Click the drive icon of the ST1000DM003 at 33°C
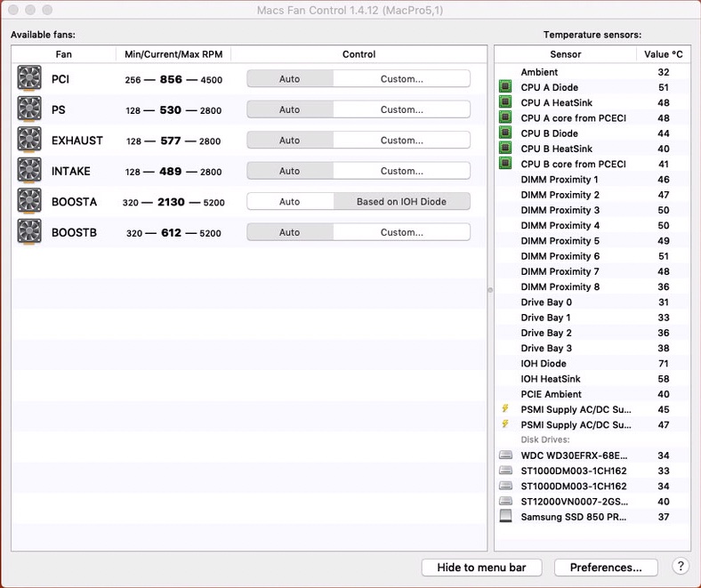This screenshot has height=588, width=701. point(505,471)
